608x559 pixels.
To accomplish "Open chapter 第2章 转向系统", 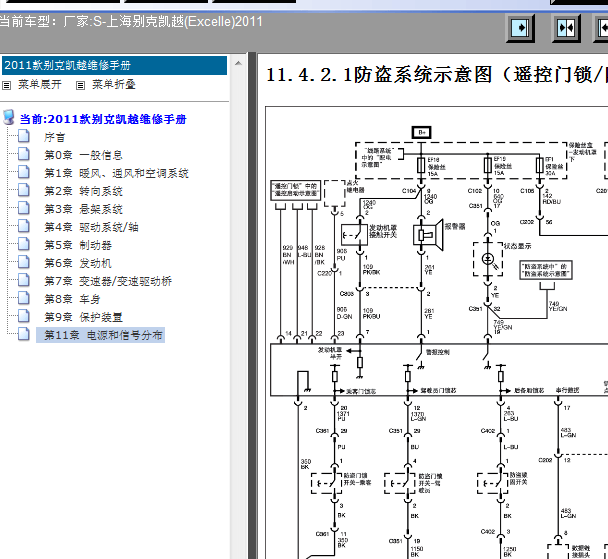I will coord(83,191).
